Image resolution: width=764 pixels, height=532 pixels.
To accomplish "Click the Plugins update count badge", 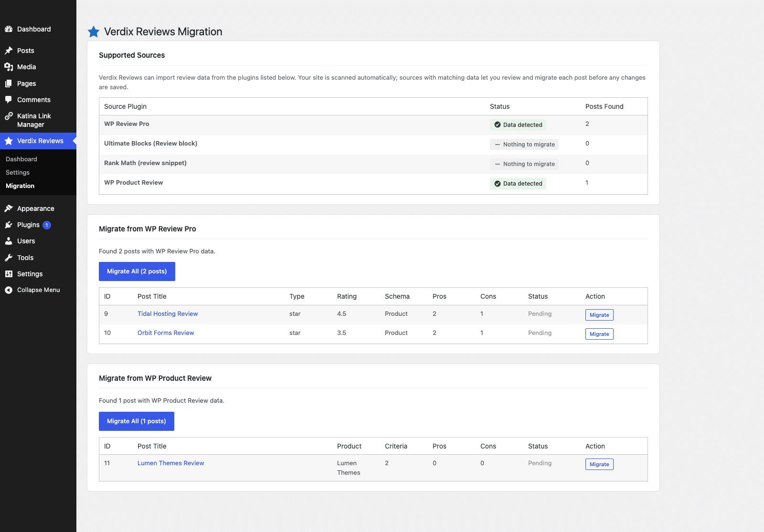I will [x=47, y=225].
